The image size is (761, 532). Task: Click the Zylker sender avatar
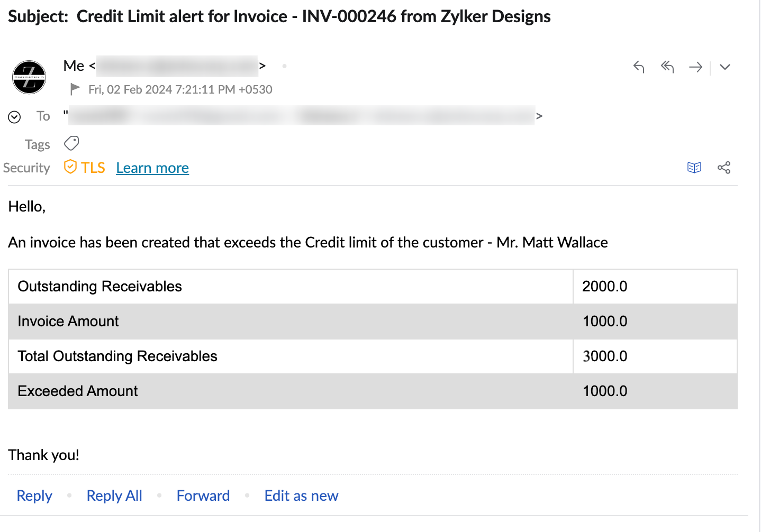[29, 77]
